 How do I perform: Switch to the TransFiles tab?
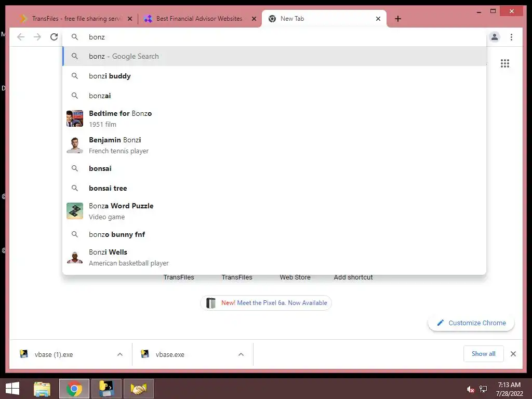[75, 19]
